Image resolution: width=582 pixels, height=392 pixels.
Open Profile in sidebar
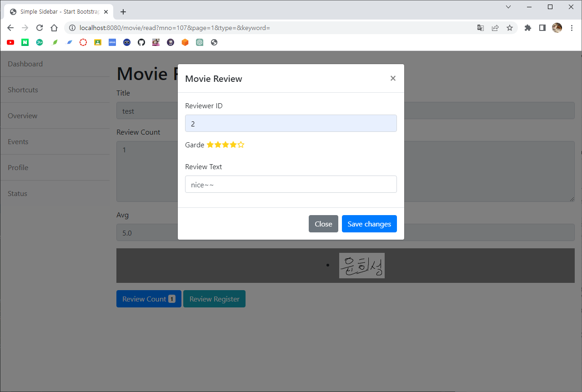click(55, 167)
